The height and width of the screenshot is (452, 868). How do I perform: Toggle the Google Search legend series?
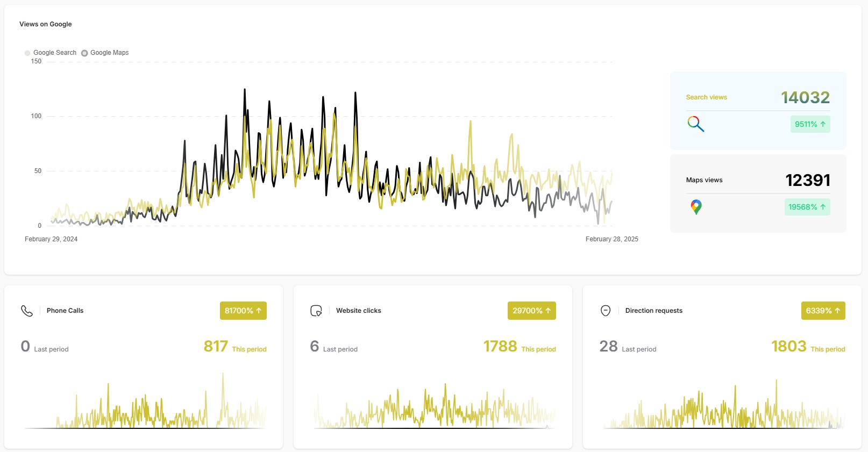point(51,53)
